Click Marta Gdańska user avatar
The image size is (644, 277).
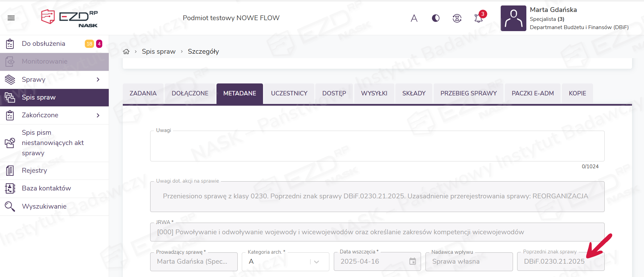[x=513, y=18]
